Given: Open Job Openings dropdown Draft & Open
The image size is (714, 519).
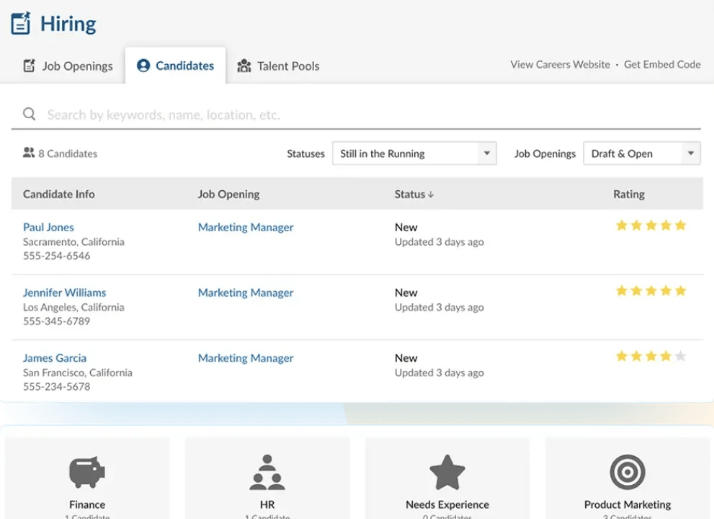Looking at the screenshot, I should pyautogui.click(x=642, y=153).
